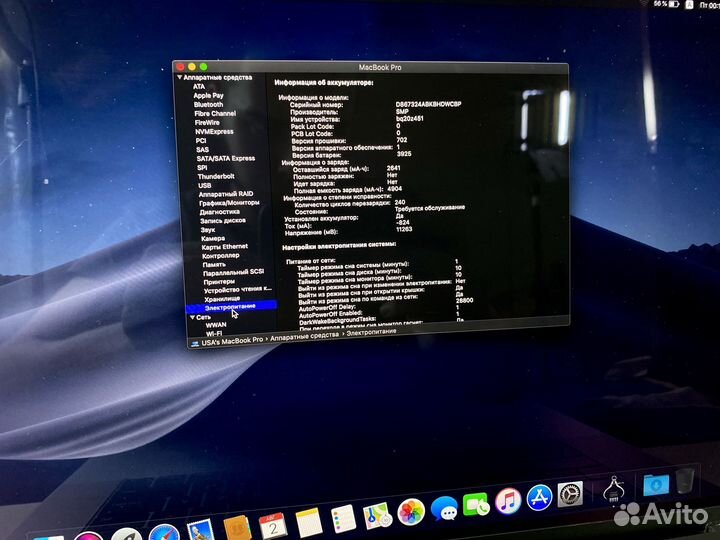This screenshot has width=720, height=540.
Task: Select Параллельный SCSI in the sidebar
Action: pyautogui.click(x=234, y=273)
